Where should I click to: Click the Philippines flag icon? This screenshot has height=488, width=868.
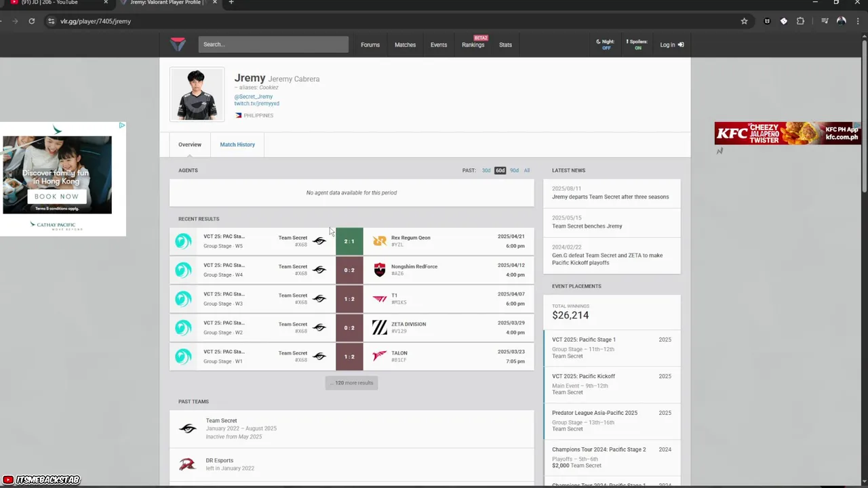pos(239,115)
